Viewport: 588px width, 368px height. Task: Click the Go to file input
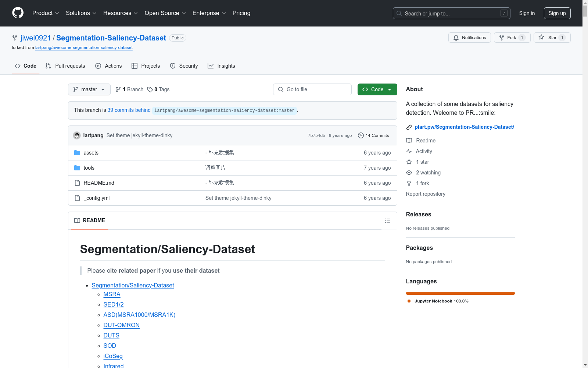[x=312, y=89]
